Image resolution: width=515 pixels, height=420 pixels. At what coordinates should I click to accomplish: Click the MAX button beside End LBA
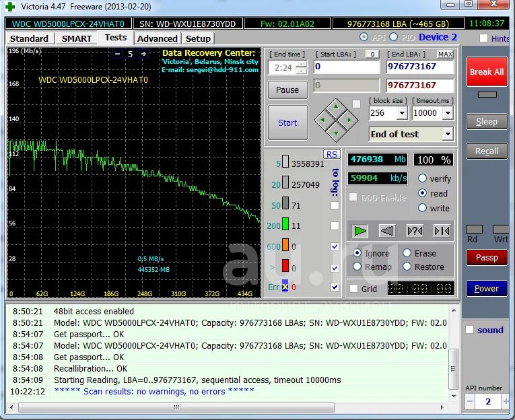click(x=446, y=55)
